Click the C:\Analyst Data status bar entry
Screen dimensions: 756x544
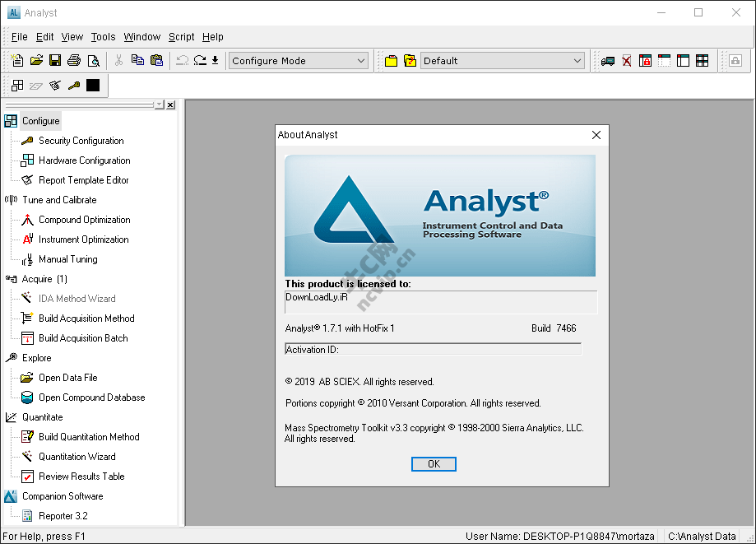click(x=702, y=537)
